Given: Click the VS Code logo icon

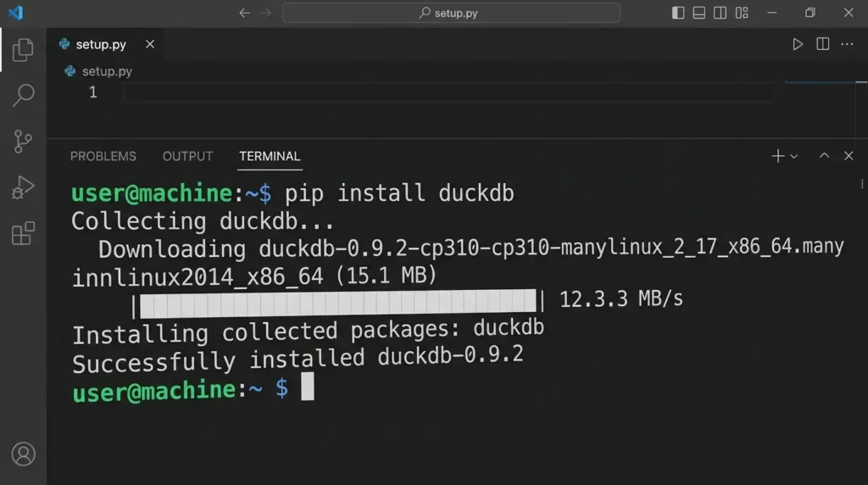Looking at the screenshot, I should [x=15, y=12].
